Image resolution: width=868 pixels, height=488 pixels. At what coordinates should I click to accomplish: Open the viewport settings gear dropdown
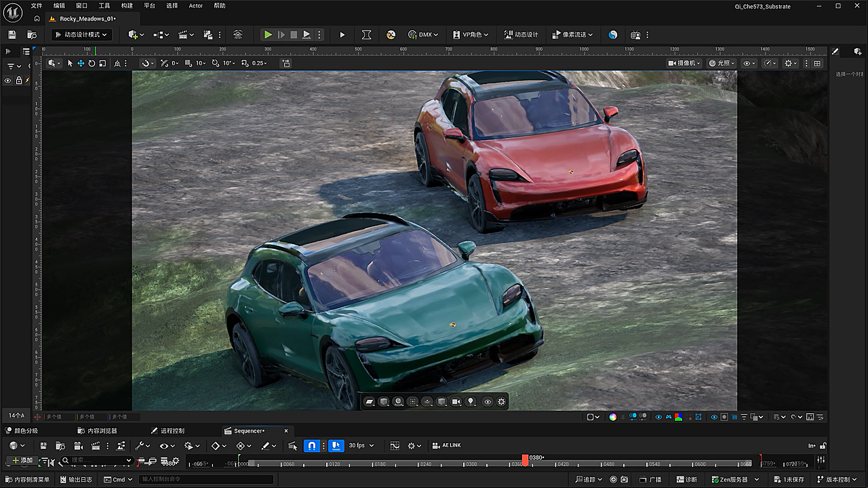click(x=791, y=63)
